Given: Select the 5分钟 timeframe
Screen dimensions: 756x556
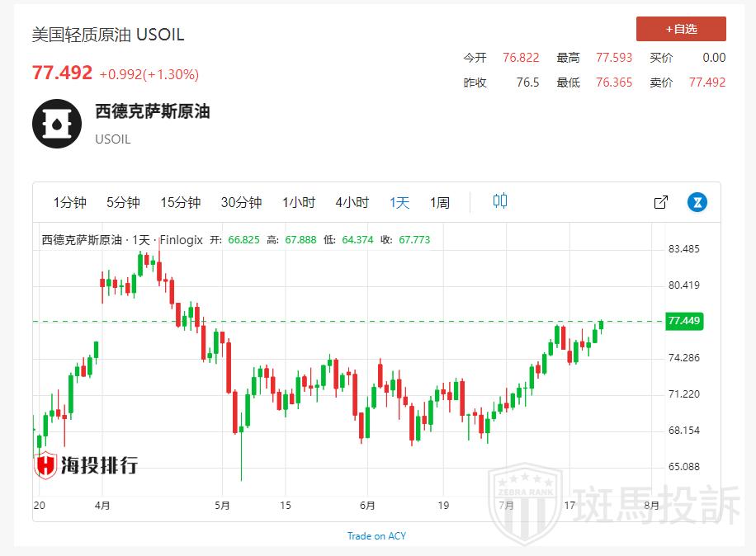Looking at the screenshot, I should 123,202.
